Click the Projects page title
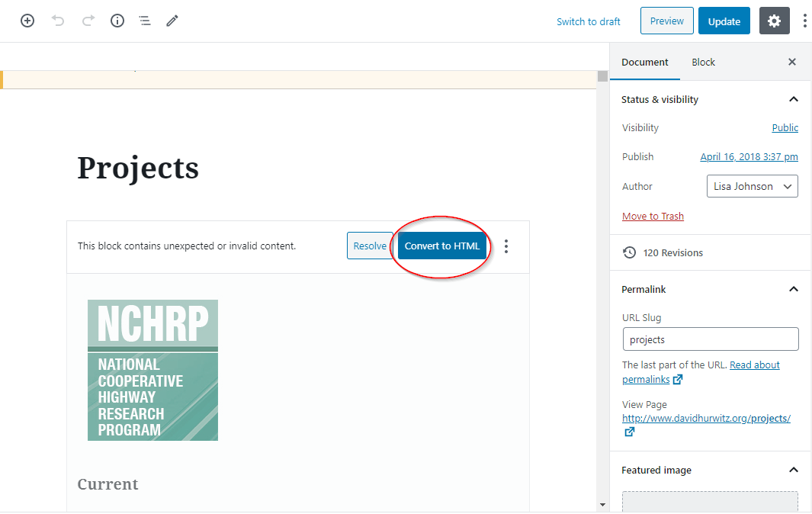The image size is (812, 514). coord(138,169)
